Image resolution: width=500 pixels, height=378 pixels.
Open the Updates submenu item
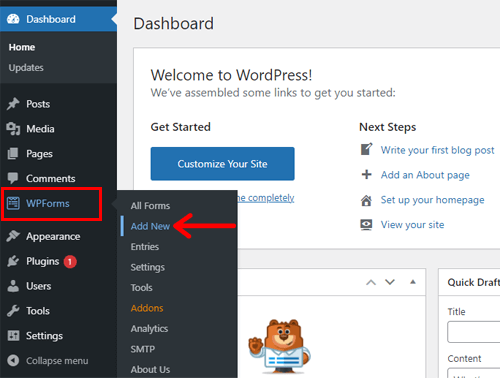[x=26, y=68]
